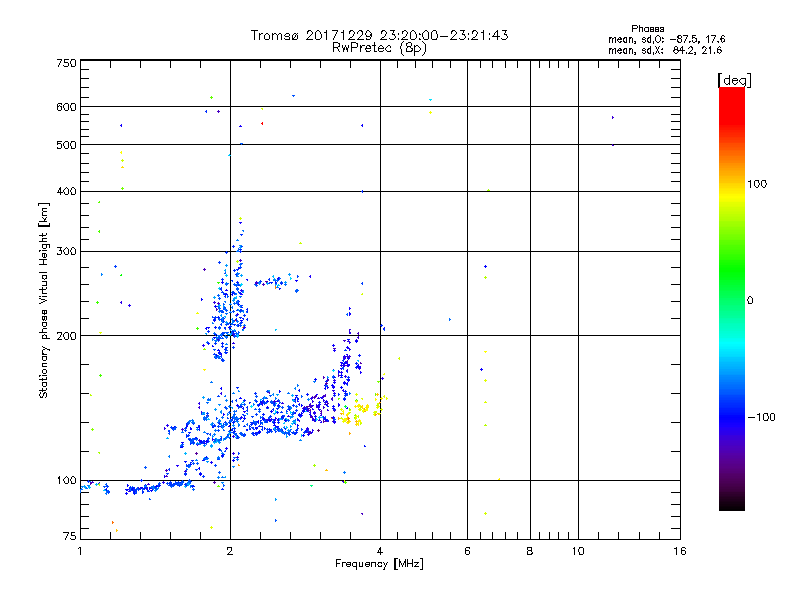Click the 100 degree label beside color bar
Image resolution: width=800 pixels, height=600 pixels.
coord(757,184)
